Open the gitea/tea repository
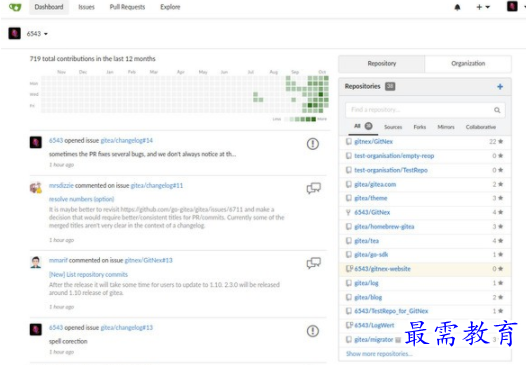 tap(366, 241)
